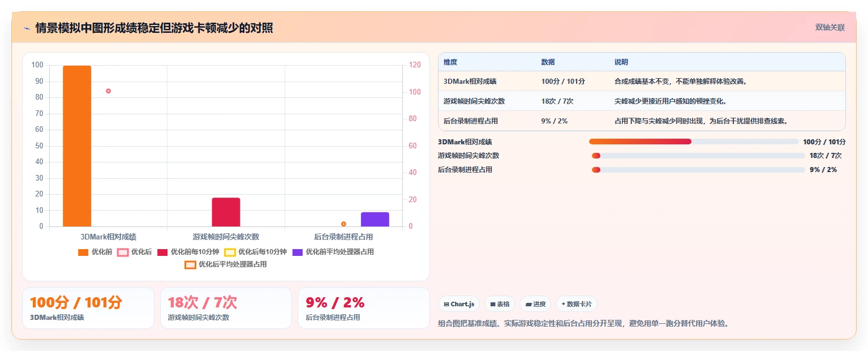Click the 3DMark相对成绩 x-axis label
The image size is (868, 351).
[x=108, y=237]
